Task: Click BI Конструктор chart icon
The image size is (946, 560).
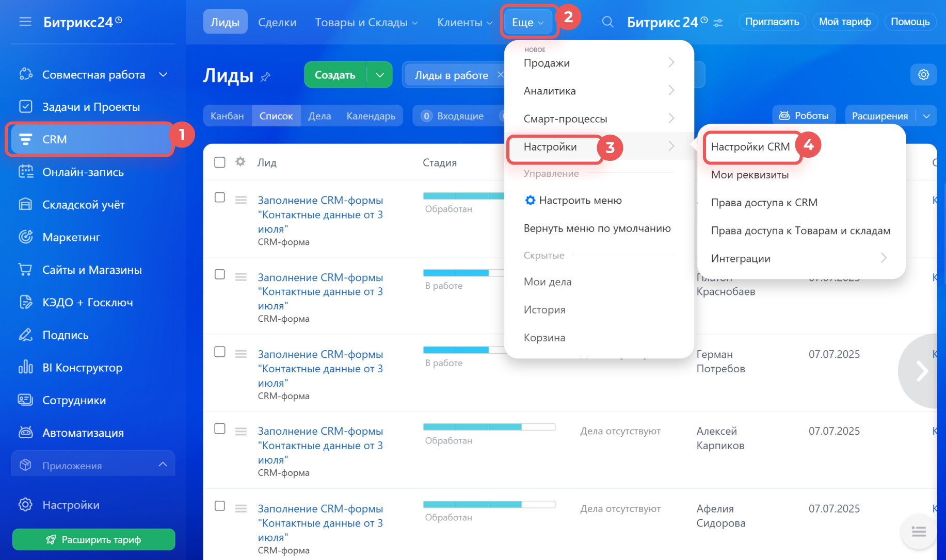Action: point(26,367)
